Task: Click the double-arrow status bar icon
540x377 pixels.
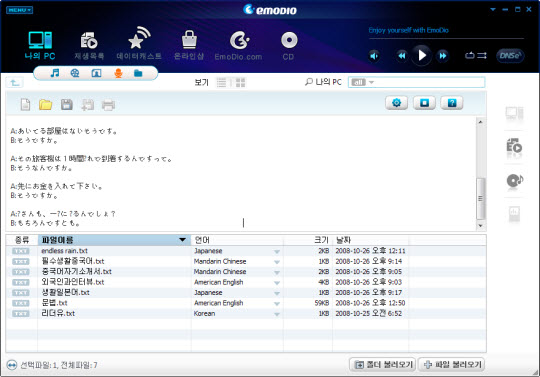Action: coord(12,365)
